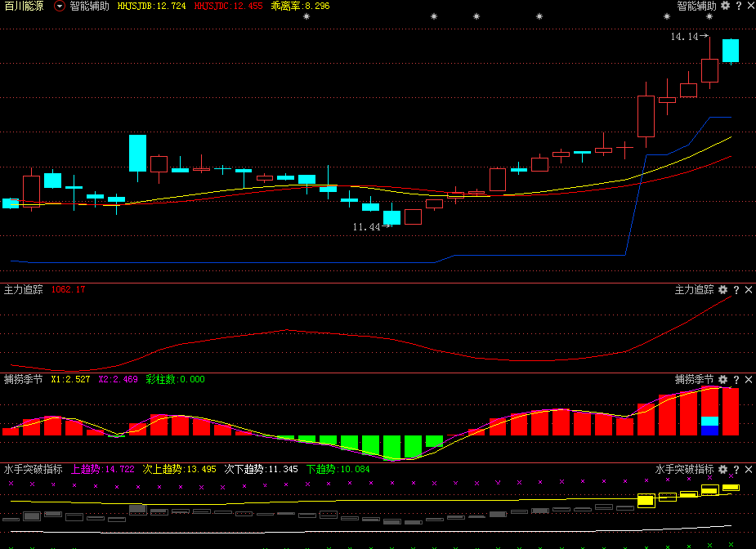Close the 主力追踪 indicator panel

click(749, 290)
